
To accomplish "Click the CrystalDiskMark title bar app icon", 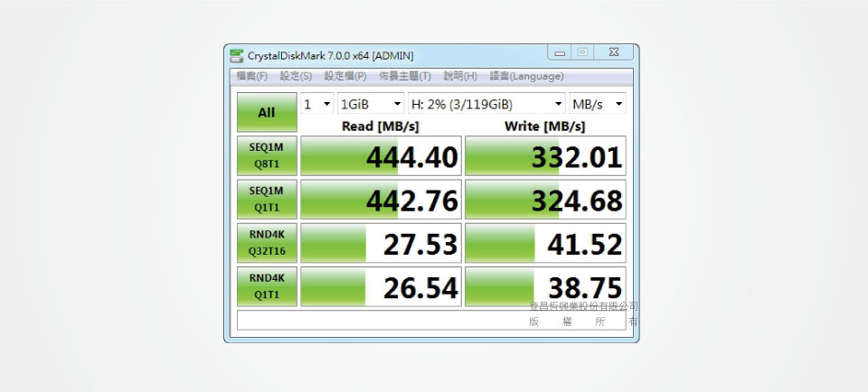I will pyautogui.click(x=237, y=55).
